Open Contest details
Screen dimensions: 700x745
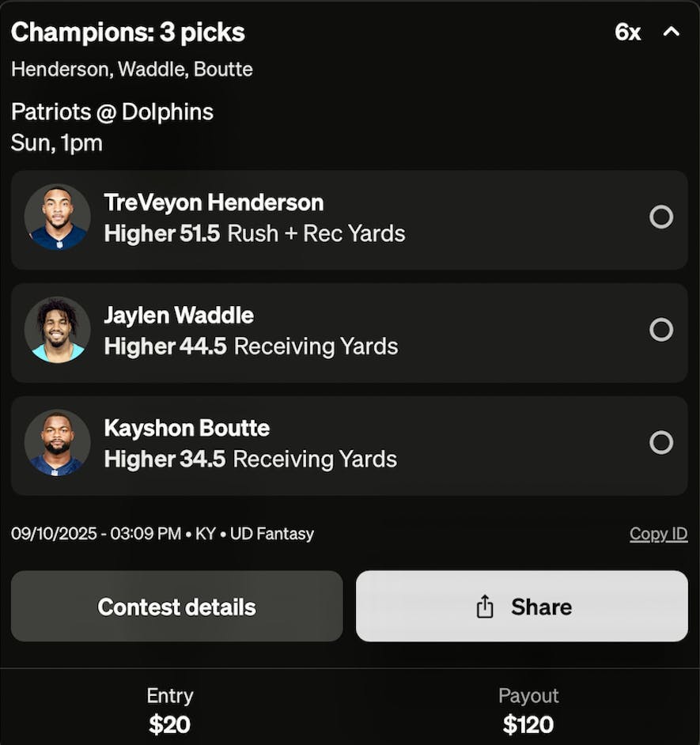pyautogui.click(x=177, y=607)
